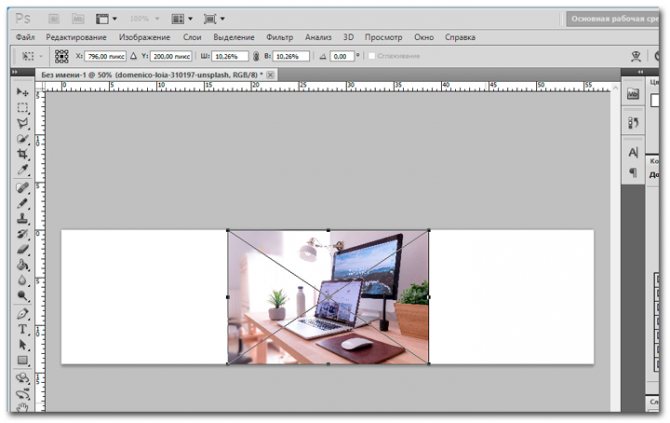Open the Окно menu
The height and width of the screenshot is (423, 670).
coord(423,37)
